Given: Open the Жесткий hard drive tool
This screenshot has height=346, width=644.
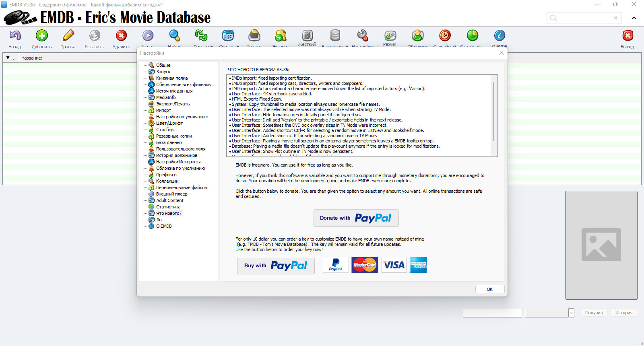Looking at the screenshot, I should click(307, 36).
